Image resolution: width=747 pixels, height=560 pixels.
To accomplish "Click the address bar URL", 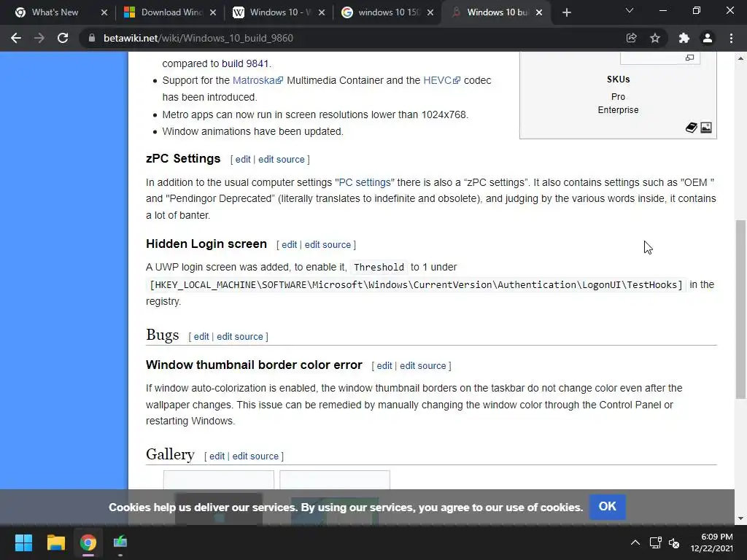I will 198,38.
